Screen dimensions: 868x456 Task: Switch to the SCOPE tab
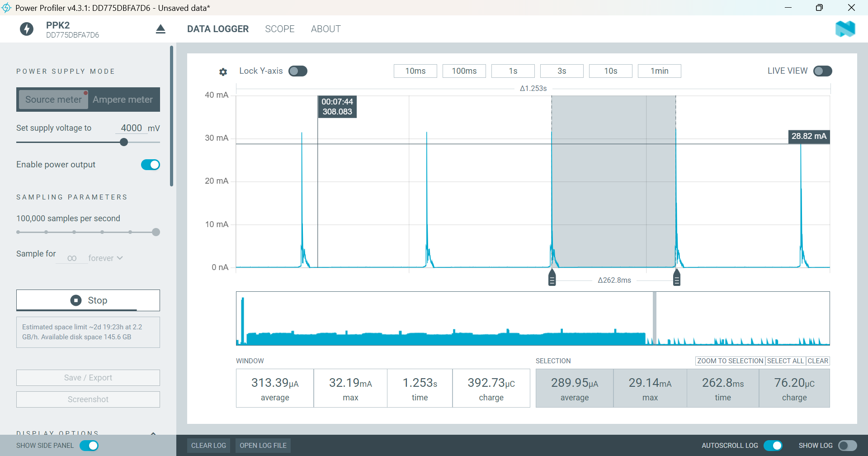pos(279,29)
